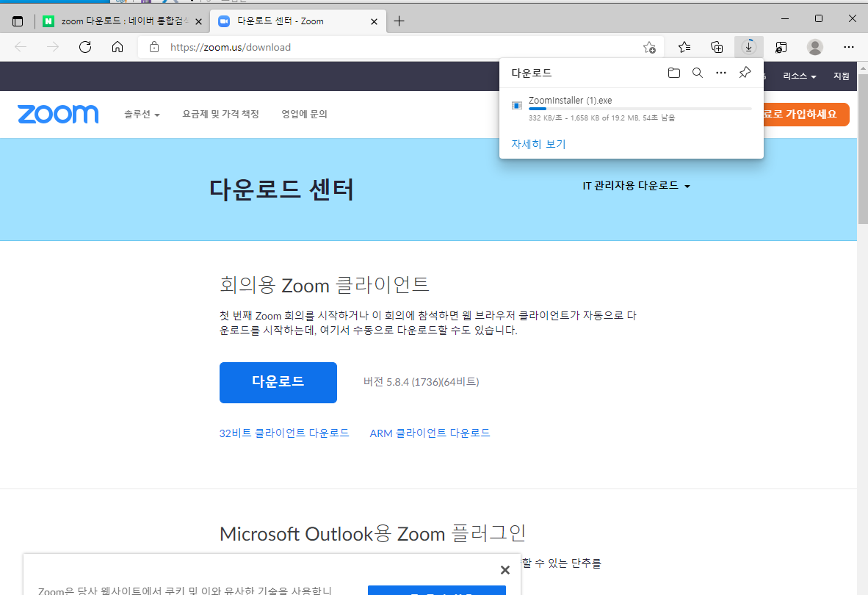Click the 다운로드 센터 heading

point(281,190)
